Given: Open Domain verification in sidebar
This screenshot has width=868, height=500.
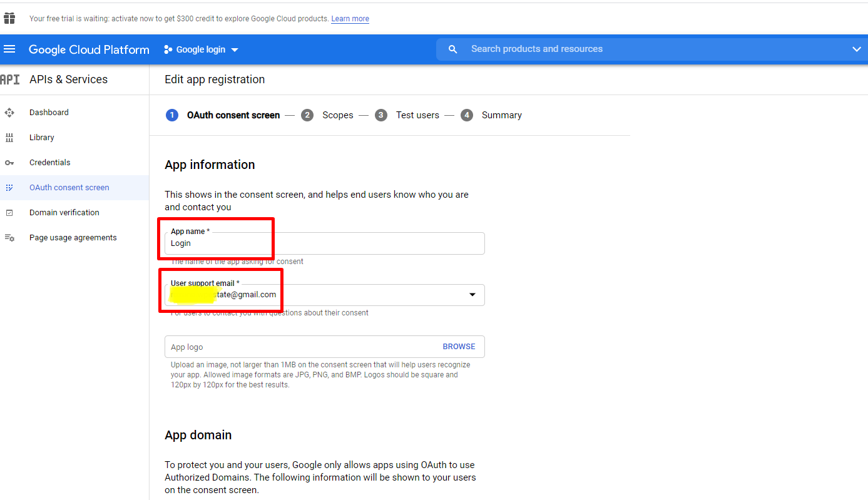Looking at the screenshot, I should tap(64, 213).
